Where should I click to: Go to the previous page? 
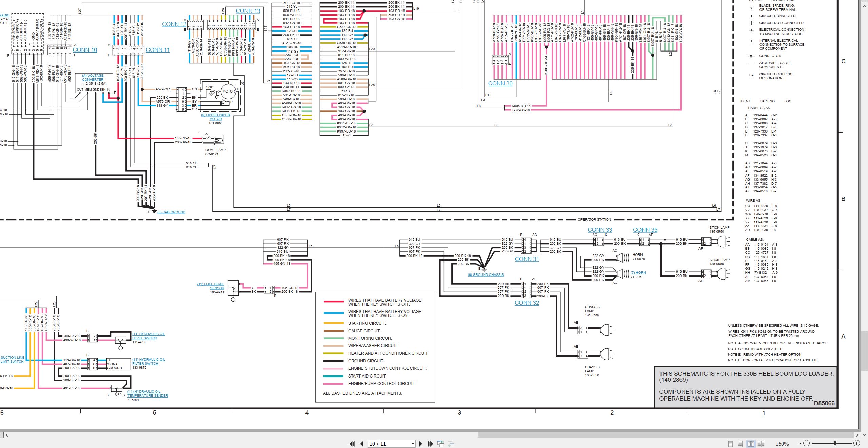coord(362,444)
